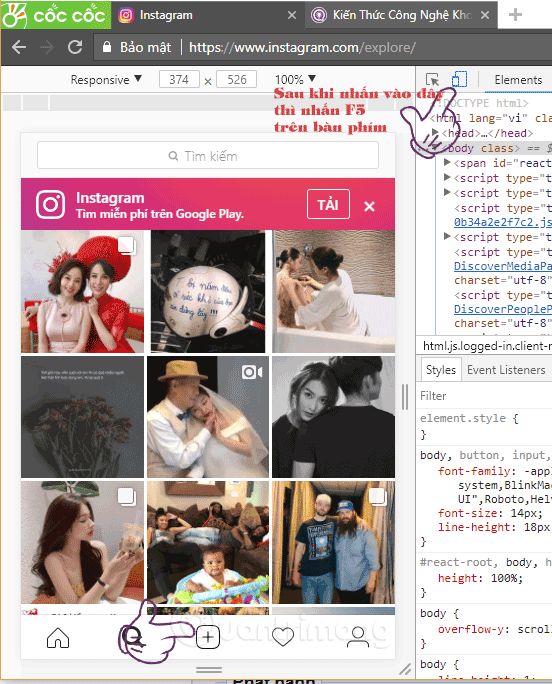Open the Responsive device dropdown
The height and width of the screenshot is (684, 552).
(x=106, y=79)
